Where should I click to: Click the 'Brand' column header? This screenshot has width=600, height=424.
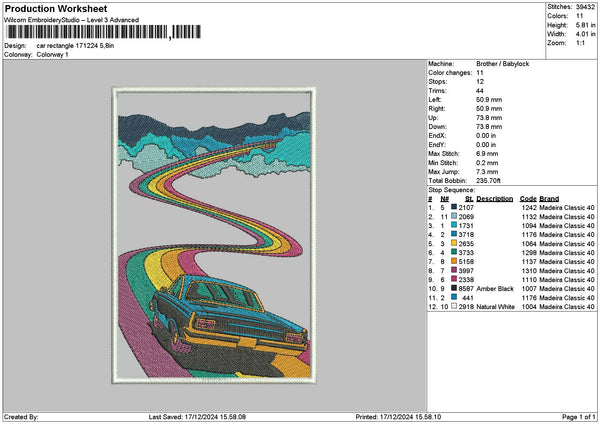[549, 199]
